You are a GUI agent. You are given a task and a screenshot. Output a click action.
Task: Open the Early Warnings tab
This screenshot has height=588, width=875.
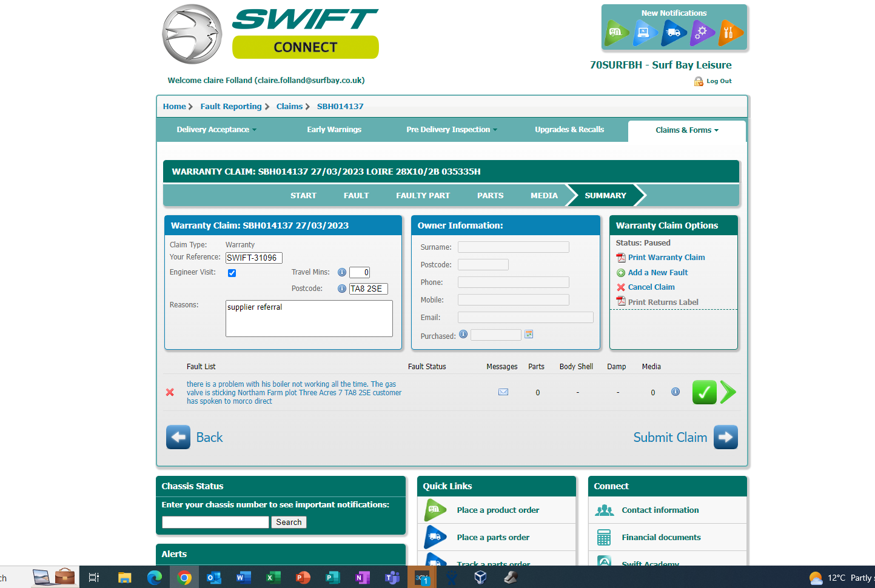tap(334, 130)
